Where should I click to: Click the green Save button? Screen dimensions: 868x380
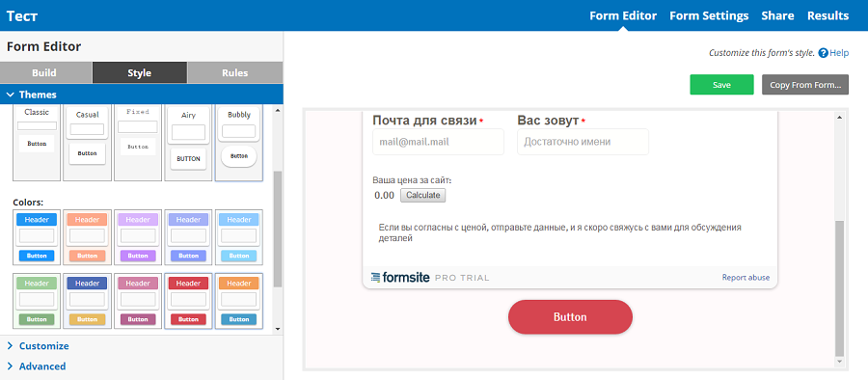[721, 85]
